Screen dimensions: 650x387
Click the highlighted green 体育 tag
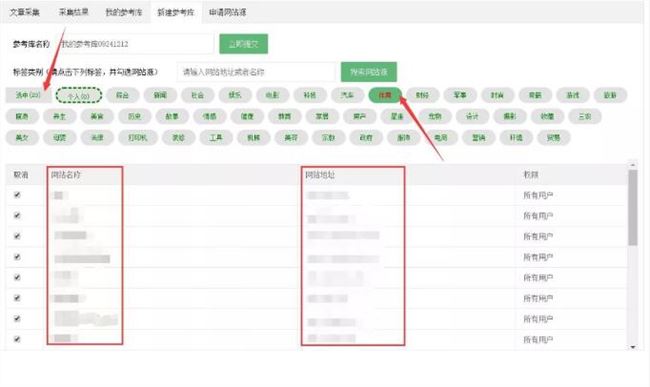(385, 95)
